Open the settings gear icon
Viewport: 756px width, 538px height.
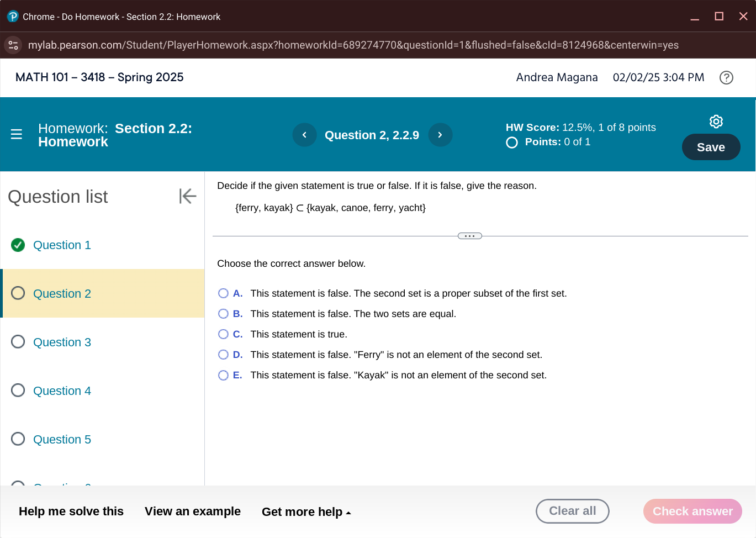point(716,121)
